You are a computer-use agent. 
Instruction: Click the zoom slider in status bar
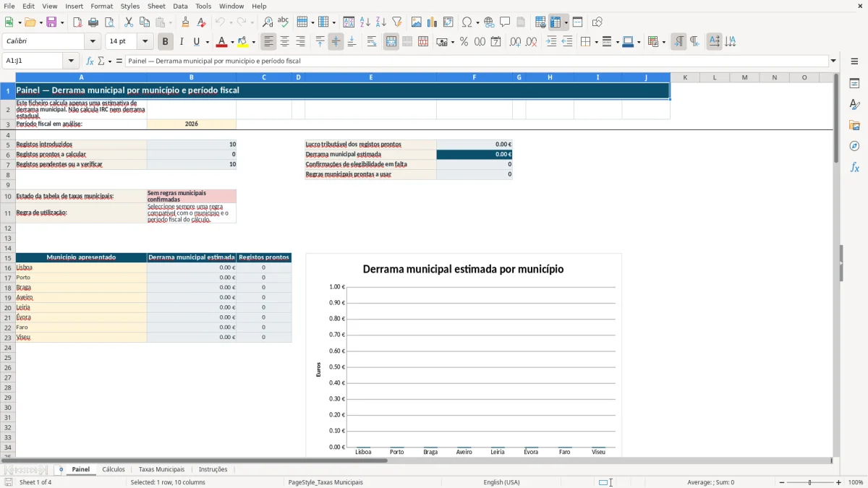tap(809, 482)
